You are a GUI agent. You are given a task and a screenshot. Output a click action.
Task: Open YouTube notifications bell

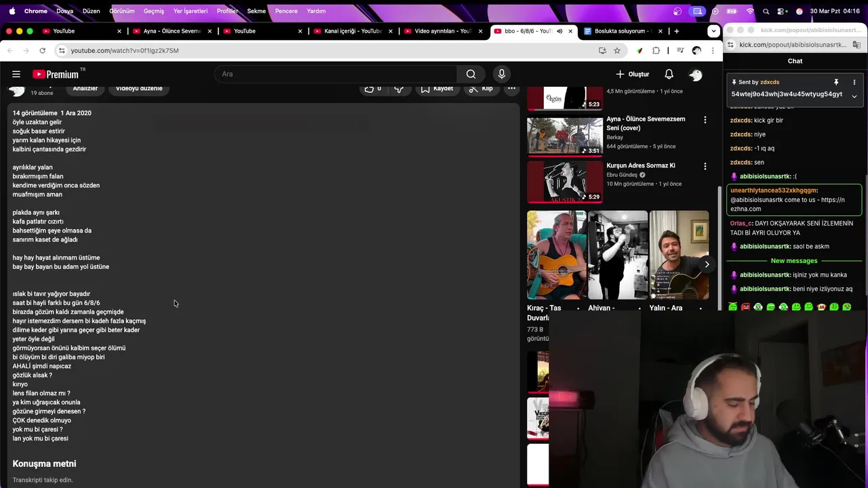pos(669,74)
